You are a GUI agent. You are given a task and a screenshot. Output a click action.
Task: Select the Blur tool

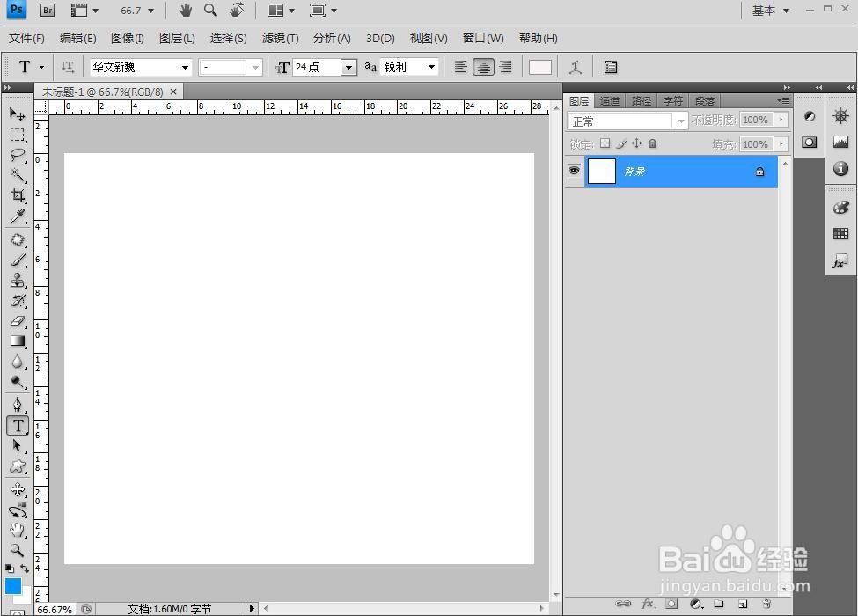pyautogui.click(x=18, y=361)
